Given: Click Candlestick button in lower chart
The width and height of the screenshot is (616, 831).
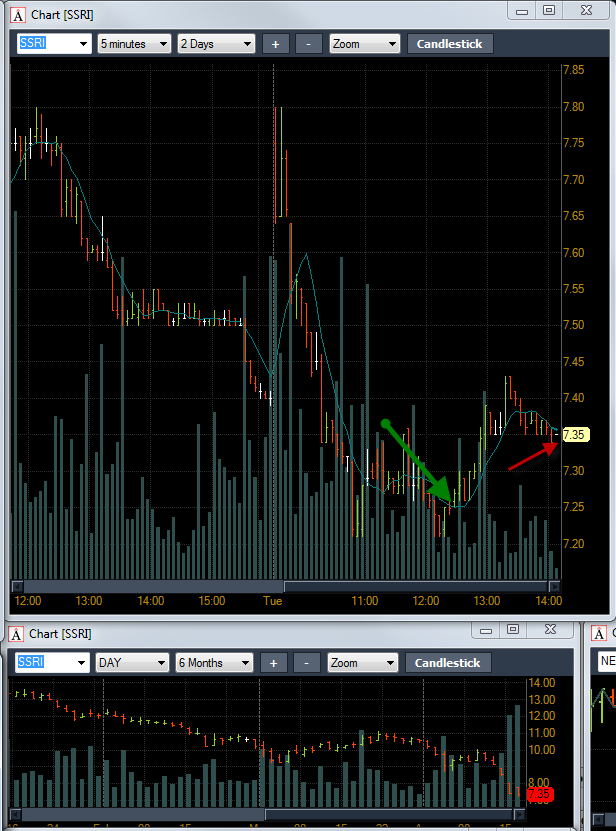Looking at the screenshot, I should pyautogui.click(x=447, y=663).
